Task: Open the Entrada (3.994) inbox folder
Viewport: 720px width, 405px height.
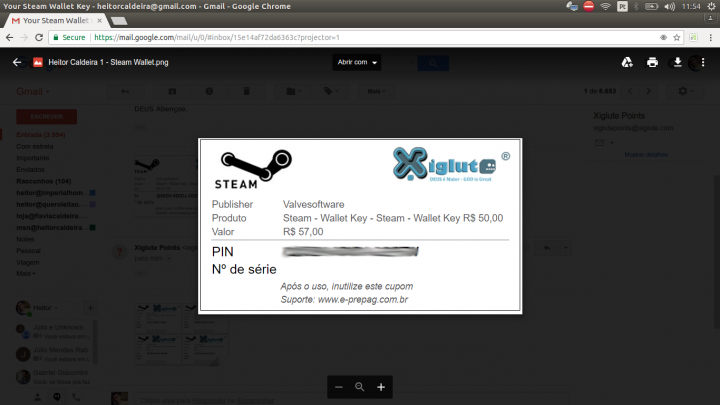Action: tap(41, 135)
